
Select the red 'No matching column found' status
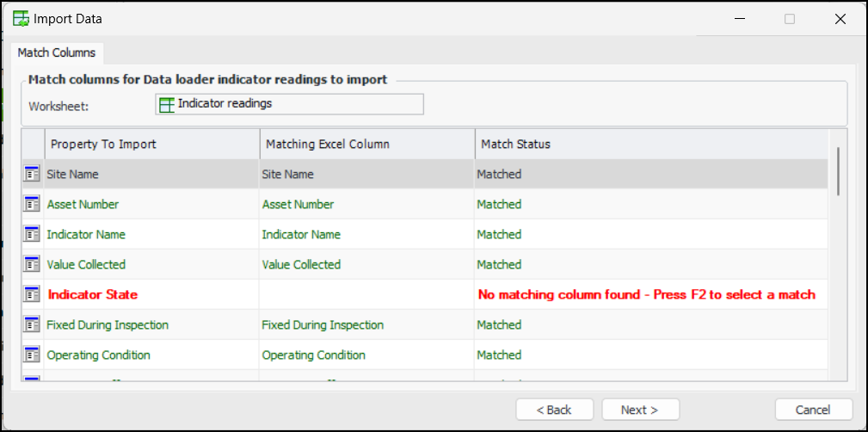[x=646, y=294]
